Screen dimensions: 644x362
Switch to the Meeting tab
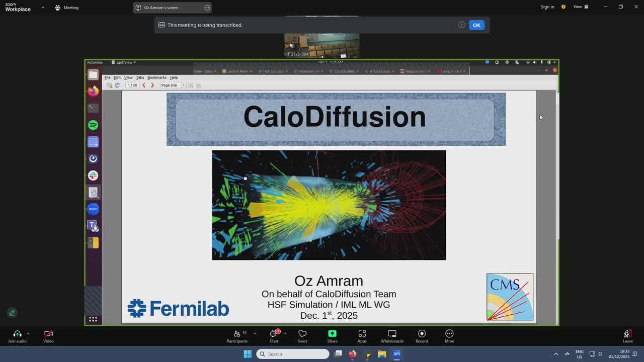pyautogui.click(x=66, y=8)
